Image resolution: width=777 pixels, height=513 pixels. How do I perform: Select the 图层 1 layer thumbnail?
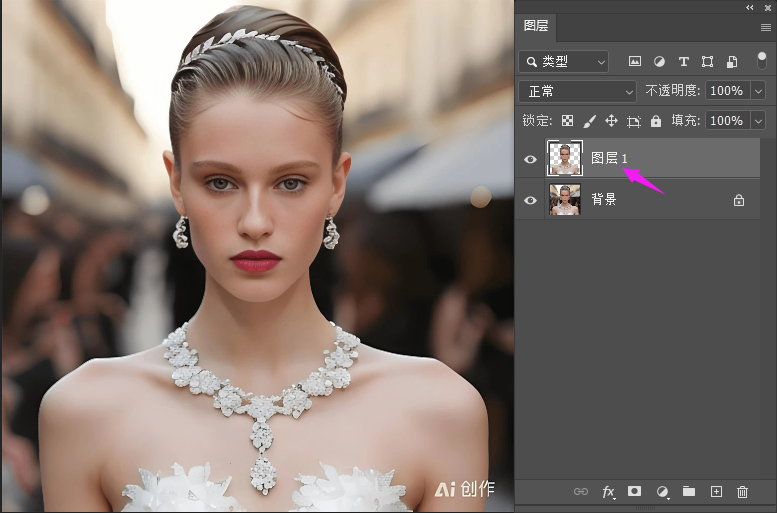pyautogui.click(x=565, y=158)
